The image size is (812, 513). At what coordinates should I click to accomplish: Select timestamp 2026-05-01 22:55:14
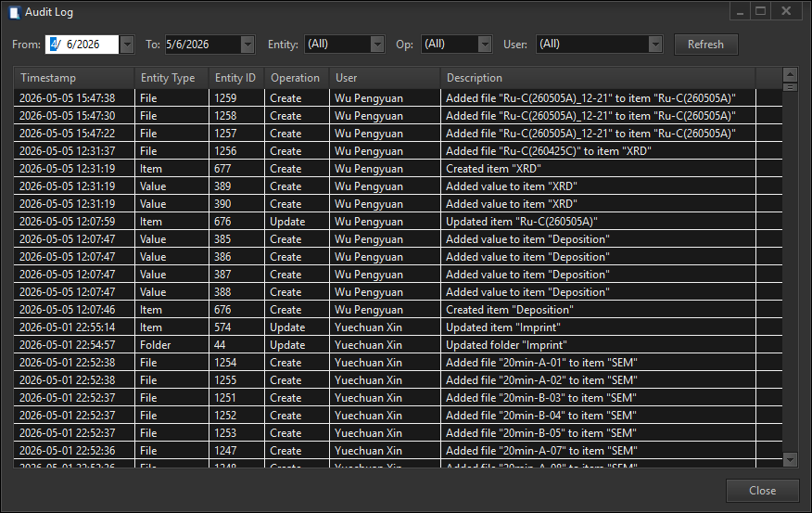tap(74, 327)
